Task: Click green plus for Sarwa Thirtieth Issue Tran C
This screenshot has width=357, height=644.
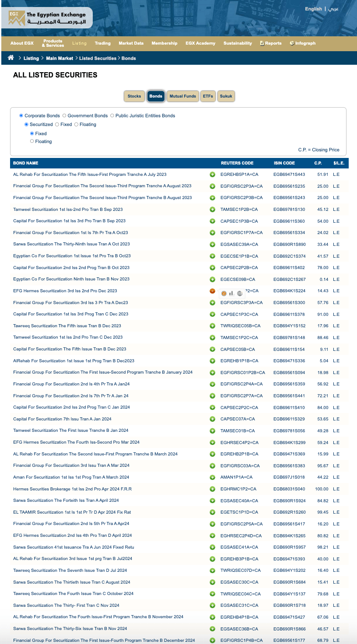Action: tap(212, 582)
